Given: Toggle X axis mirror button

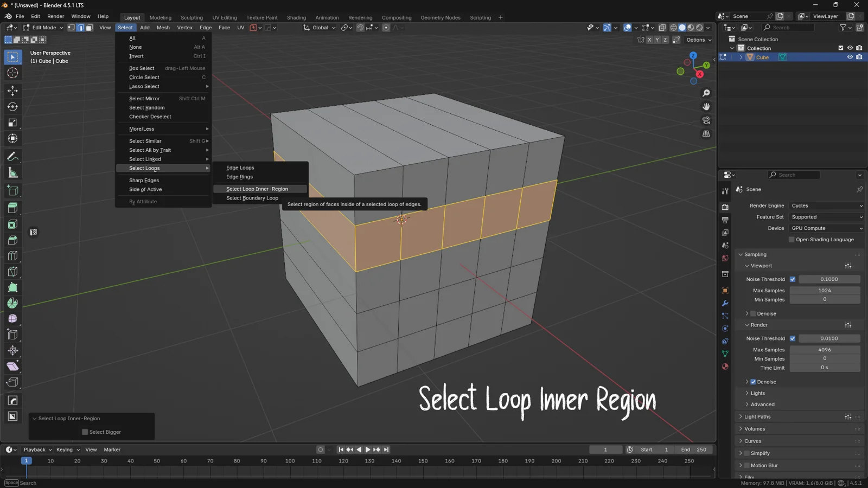Looking at the screenshot, I should tap(649, 40).
